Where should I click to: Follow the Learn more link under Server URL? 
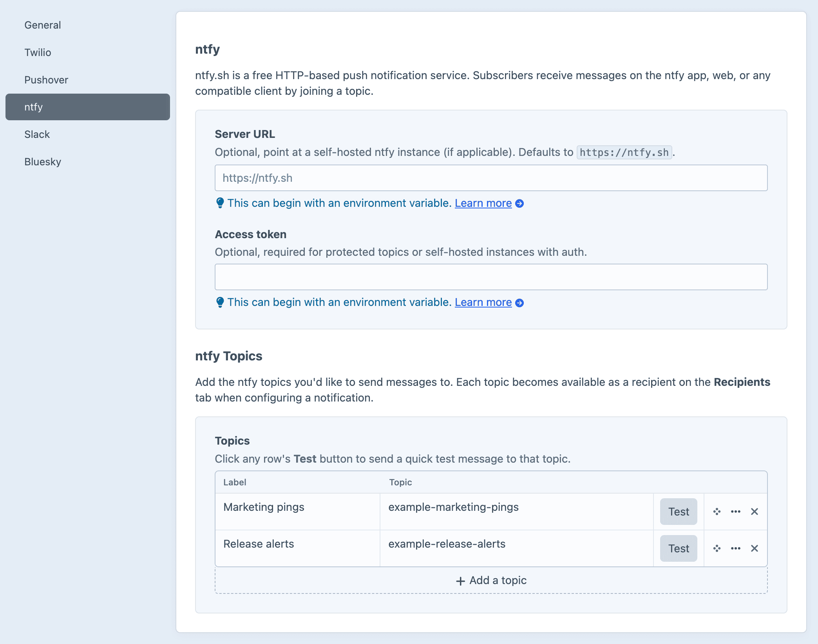click(x=483, y=203)
